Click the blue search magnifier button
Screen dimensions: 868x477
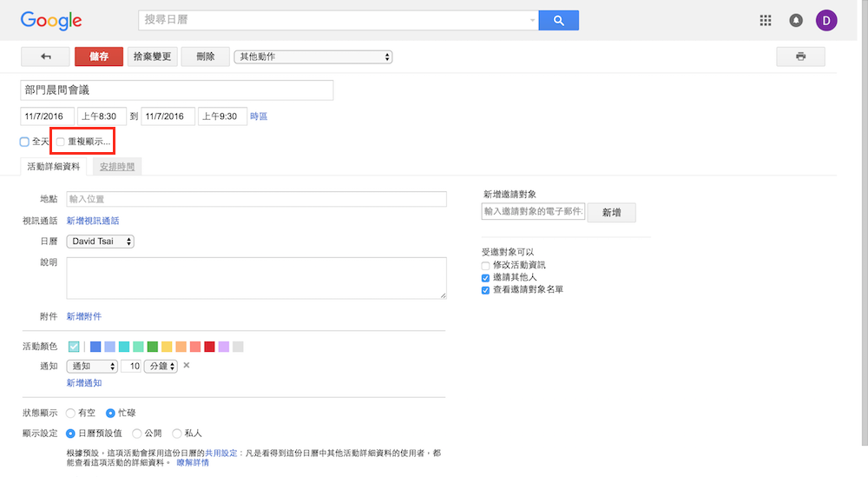pos(558,21)
